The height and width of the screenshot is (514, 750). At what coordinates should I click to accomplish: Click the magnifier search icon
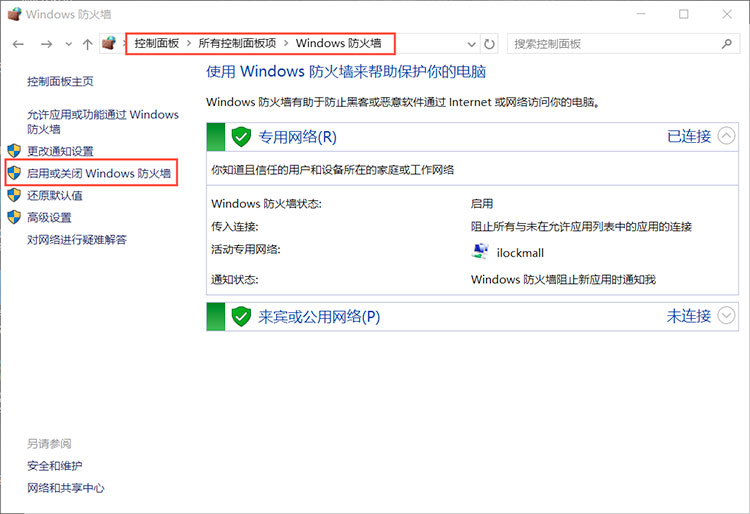coord(727,44)
